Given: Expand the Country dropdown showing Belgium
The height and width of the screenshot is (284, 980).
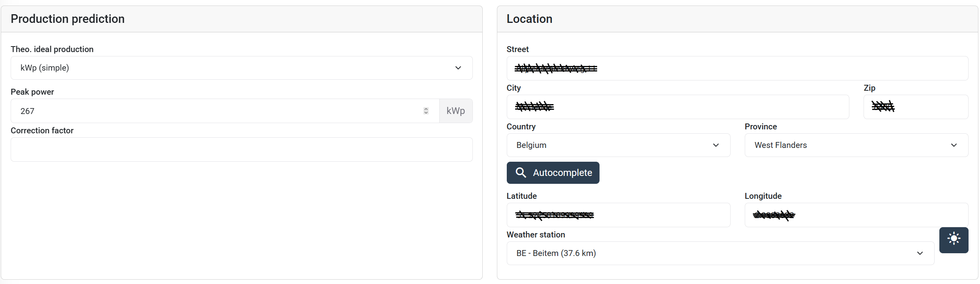Looking at the screenshot, I should (618, 145).
